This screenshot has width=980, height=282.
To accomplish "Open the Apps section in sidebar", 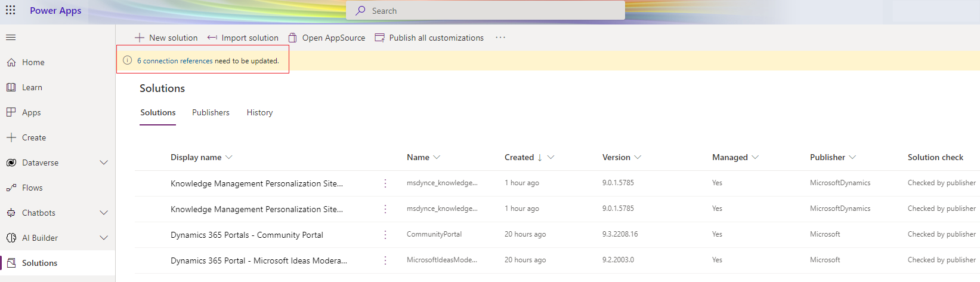I will coord(32,112).
